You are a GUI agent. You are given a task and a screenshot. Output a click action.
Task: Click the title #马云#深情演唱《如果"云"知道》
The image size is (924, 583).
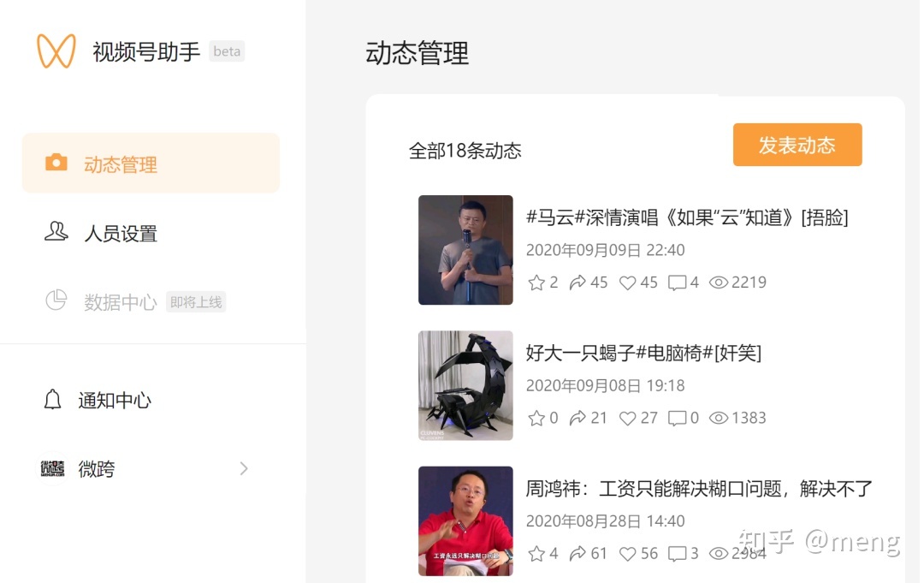pyautogui.click(x=686, y=217)
